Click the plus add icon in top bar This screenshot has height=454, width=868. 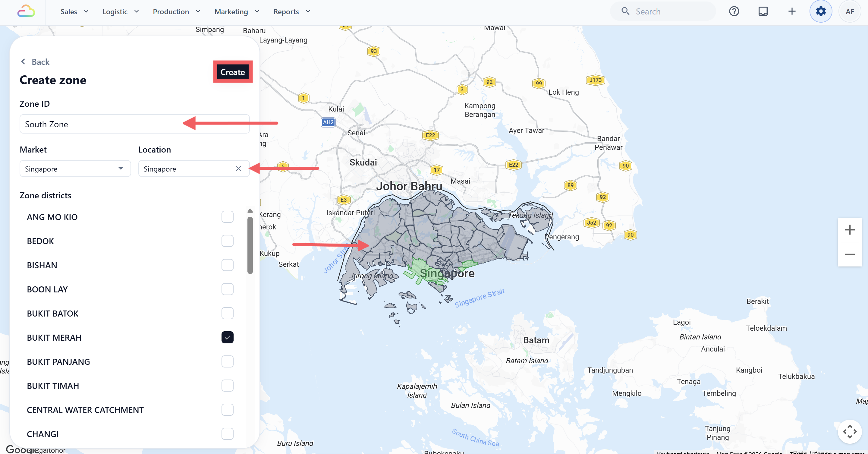pyautogui.click(x=792, y=11)
